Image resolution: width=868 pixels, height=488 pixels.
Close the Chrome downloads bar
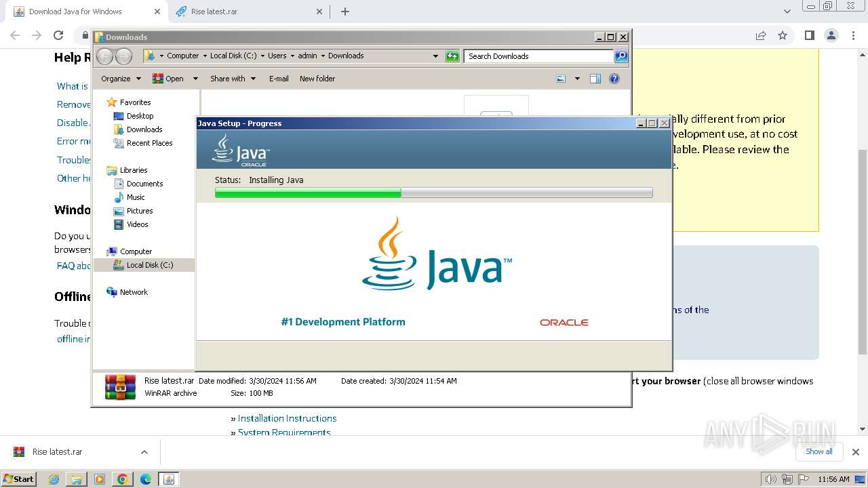click(x=855, y=451)
